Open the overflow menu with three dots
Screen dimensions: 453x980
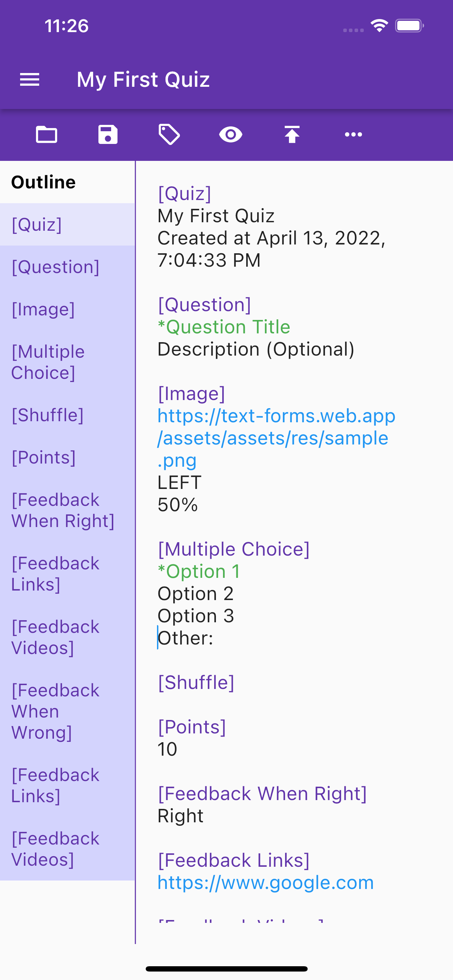tap(354, 134)
